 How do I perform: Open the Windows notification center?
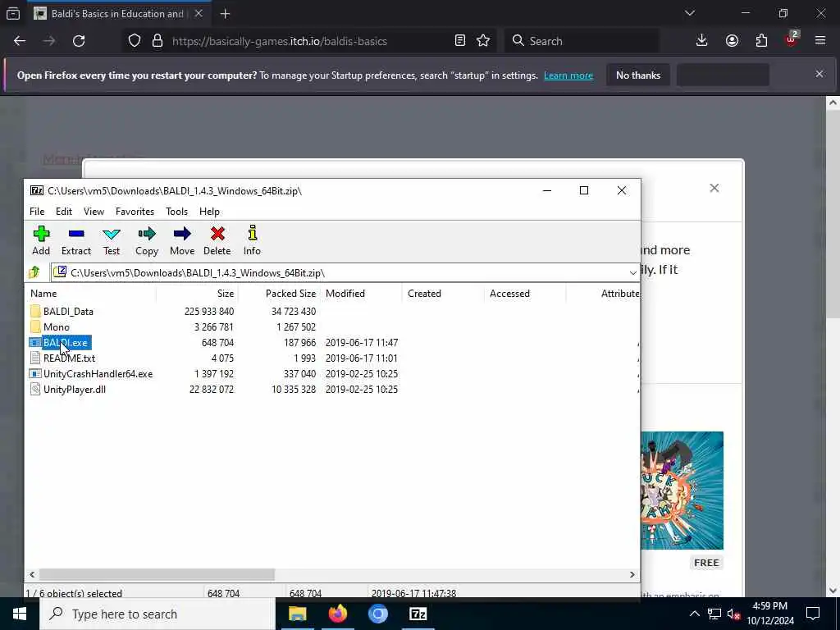pyautogui.click(x=813, y=614)
